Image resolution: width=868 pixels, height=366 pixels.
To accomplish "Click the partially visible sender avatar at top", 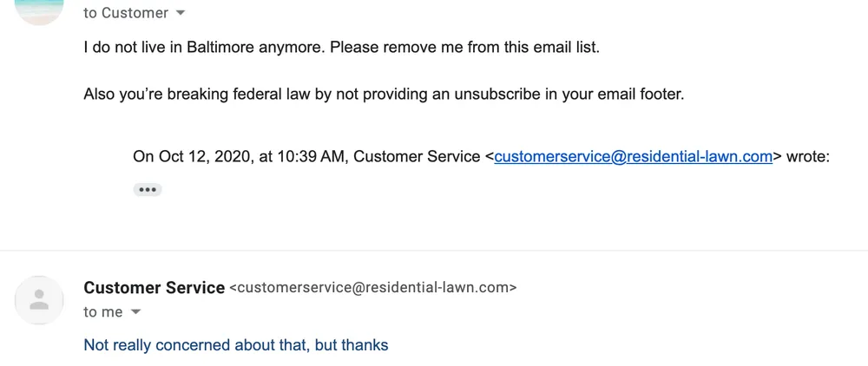I will click(x=39, y=10).
